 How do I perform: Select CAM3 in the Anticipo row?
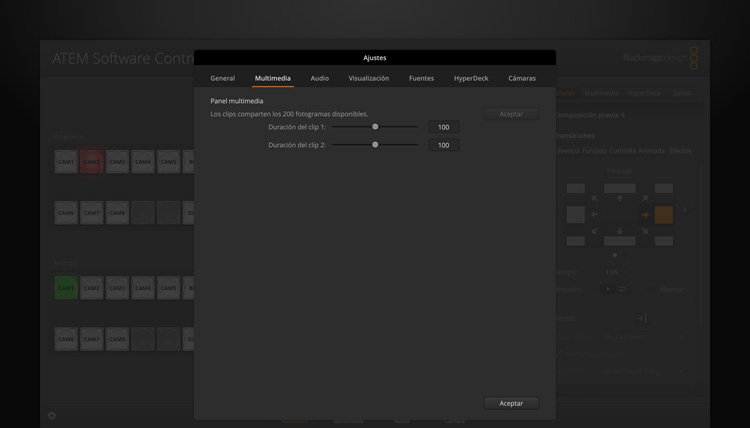pos(117,288)
